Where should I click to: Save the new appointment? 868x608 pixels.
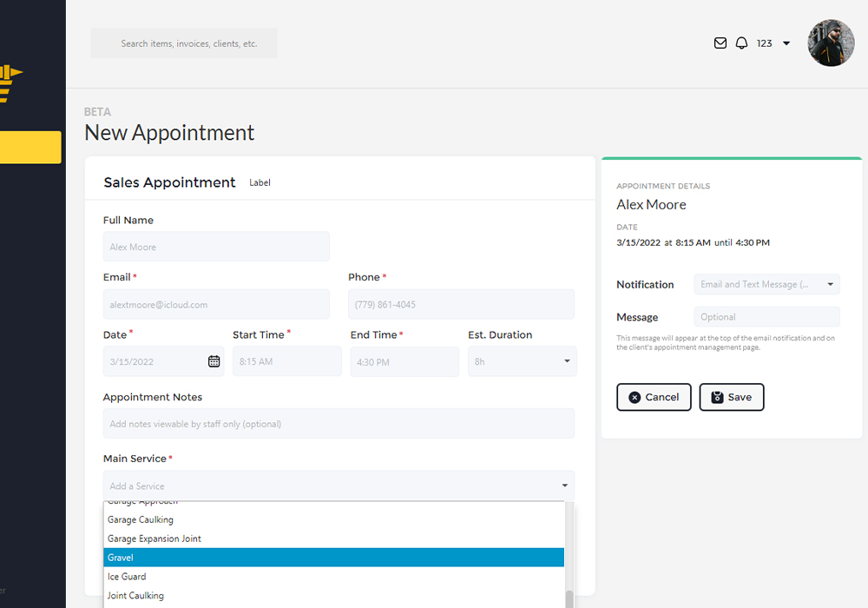pyautogui.click(x=731, y=397)
